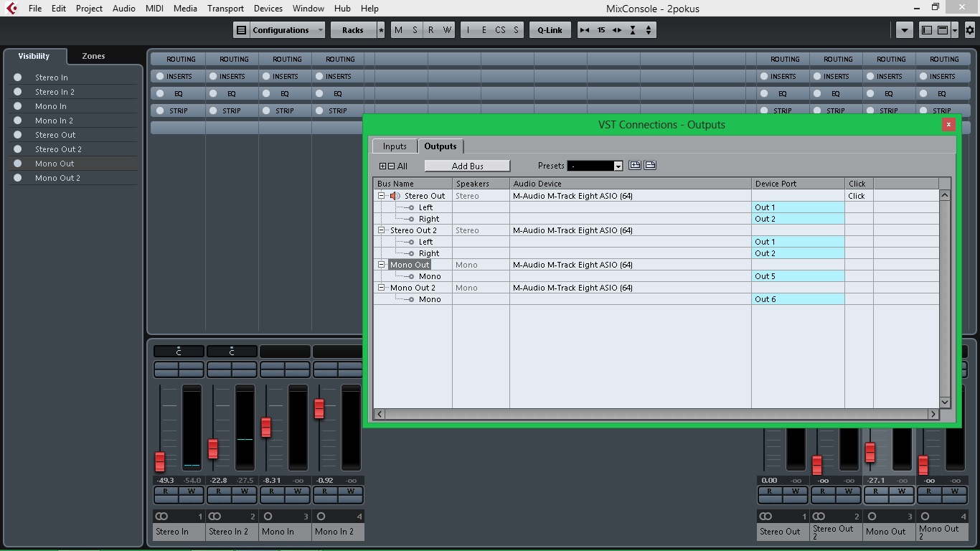Enable the INSERTS rack on first channel
Image resolution: width=980 pixels, height=551 pixels.
[160, 76]
